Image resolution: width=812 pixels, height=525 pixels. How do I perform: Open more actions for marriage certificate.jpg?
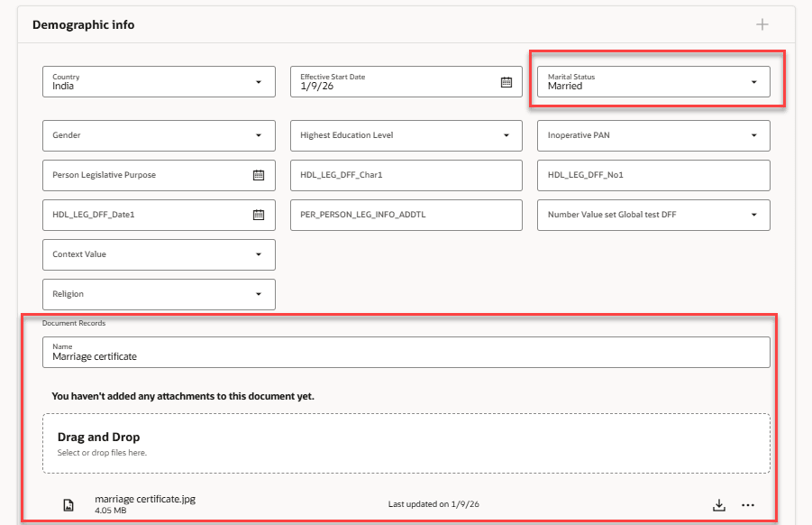(749, 505)
